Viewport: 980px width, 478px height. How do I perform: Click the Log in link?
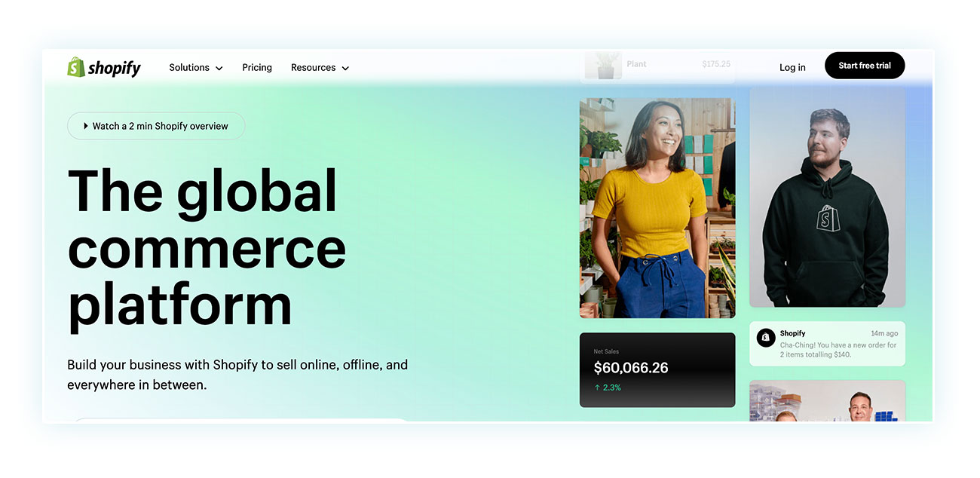792,67
